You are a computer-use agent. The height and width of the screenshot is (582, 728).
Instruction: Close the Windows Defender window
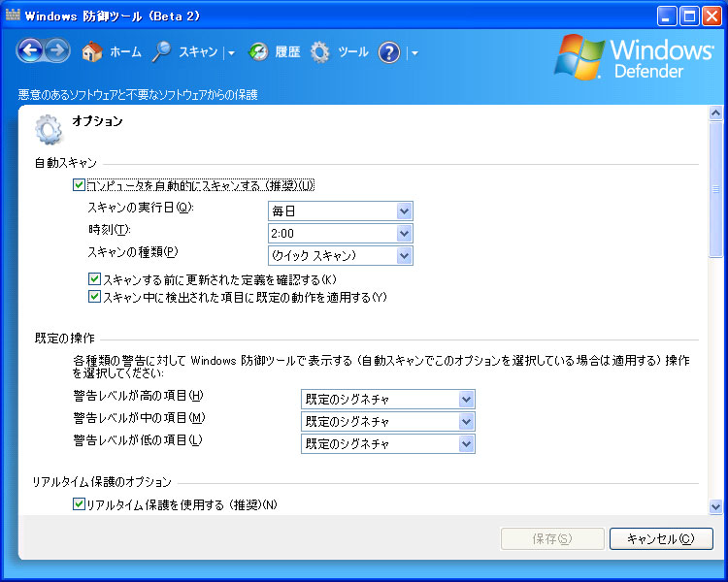coord(711,16)
